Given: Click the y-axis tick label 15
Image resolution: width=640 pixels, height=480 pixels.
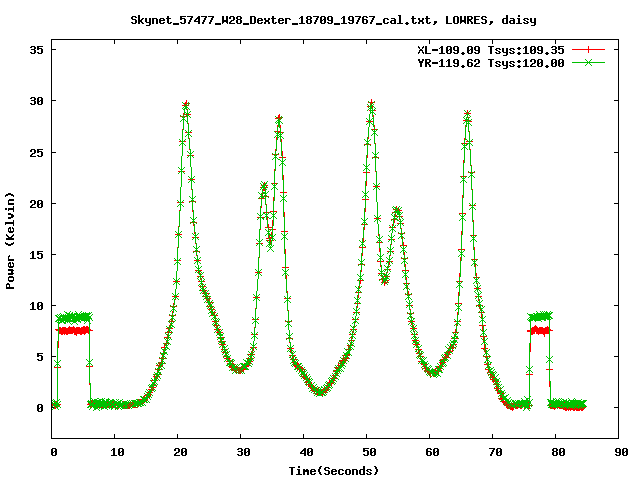Looking at the screenshot, I should point(36,255).
